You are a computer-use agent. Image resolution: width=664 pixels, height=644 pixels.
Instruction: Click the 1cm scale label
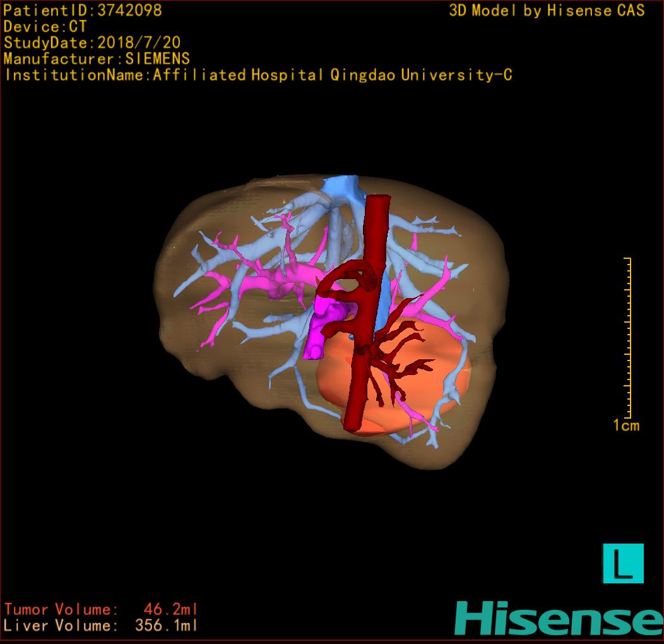coord(625,426)
